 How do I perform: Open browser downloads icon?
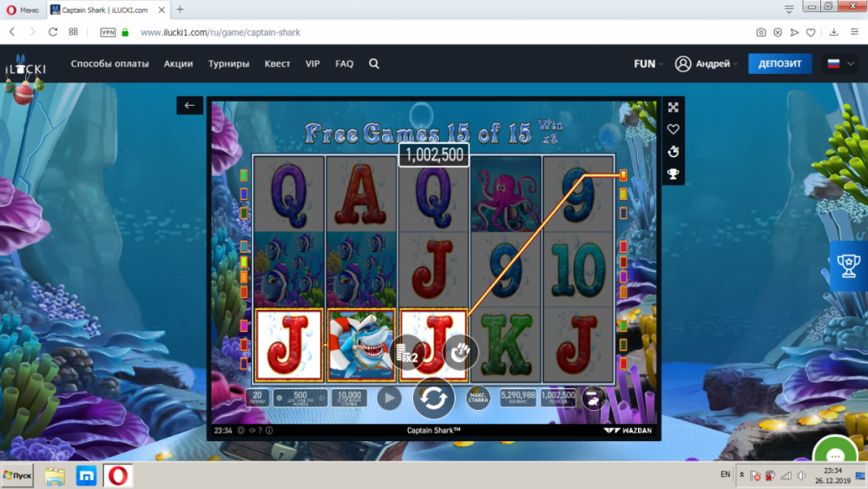point(833,32)
